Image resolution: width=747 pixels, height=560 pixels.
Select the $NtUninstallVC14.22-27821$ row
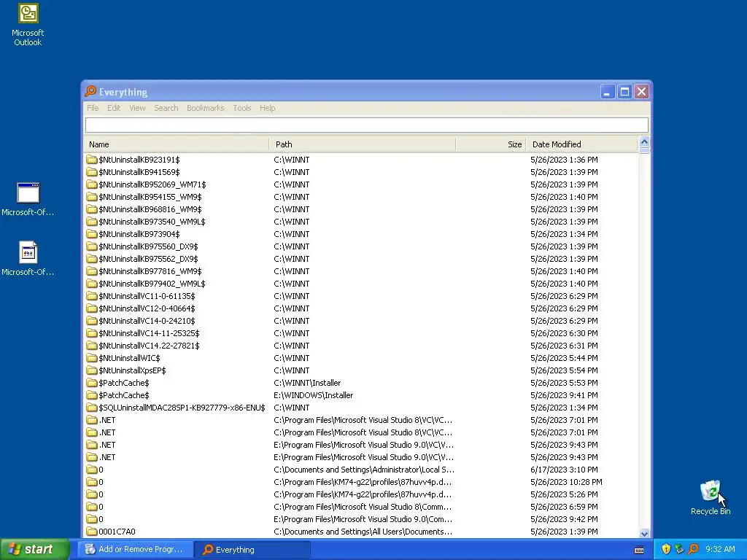[x=360, y=345]
